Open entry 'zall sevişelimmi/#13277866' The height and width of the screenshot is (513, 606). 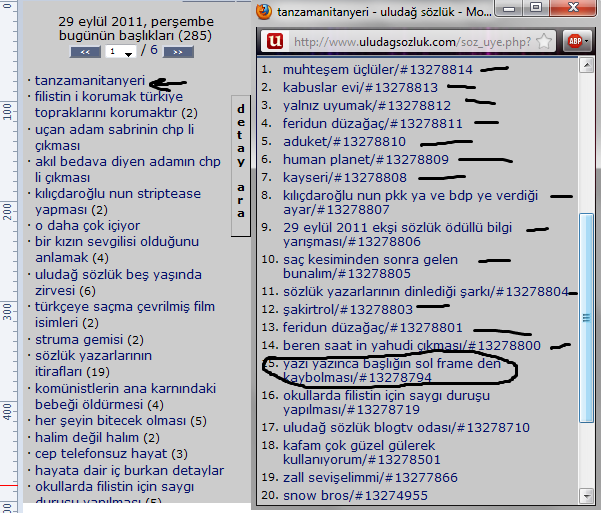click(370, 477)
